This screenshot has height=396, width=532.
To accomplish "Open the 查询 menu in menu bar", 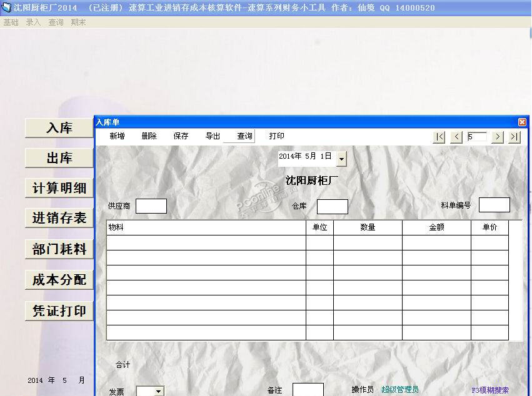I will pos(56,22).
